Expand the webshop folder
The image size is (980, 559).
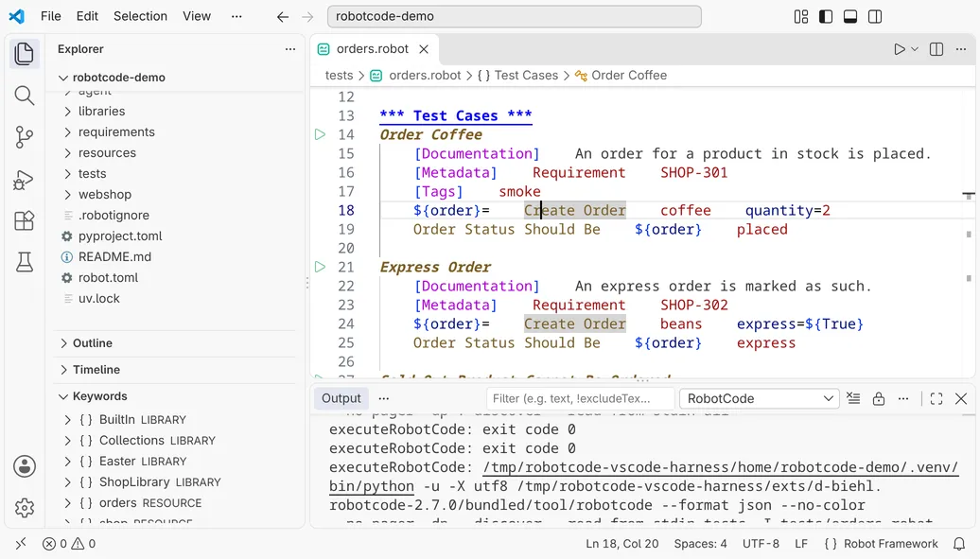pos(176,194)
